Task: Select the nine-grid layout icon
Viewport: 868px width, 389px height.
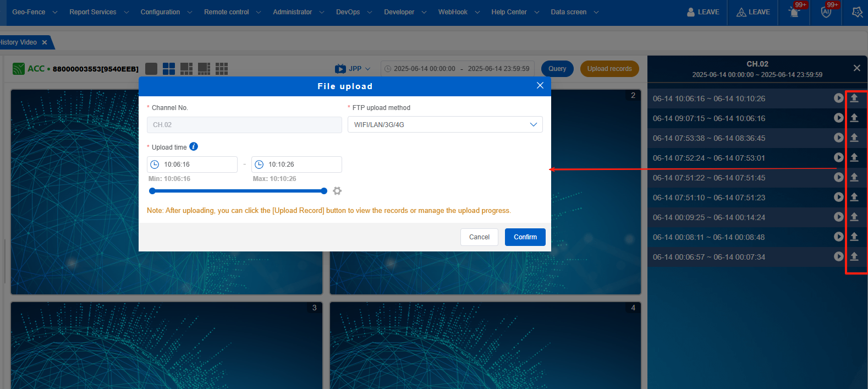Action: (222, 69)
